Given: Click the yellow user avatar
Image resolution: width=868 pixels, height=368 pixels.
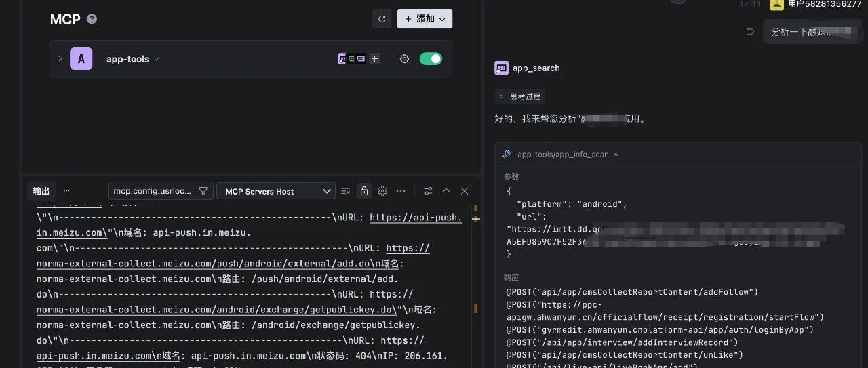Looking at the screenshot, I should click(776, 4).
